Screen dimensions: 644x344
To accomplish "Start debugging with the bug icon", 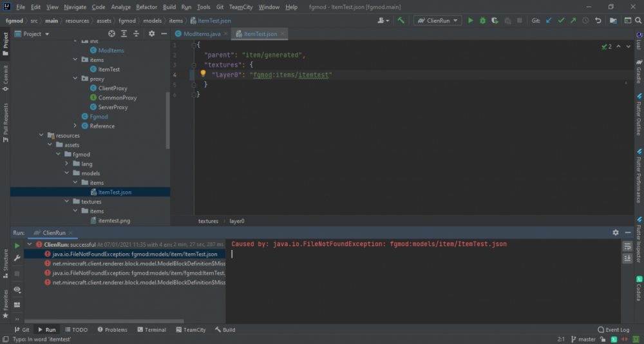I will click(x=482, y=20).
